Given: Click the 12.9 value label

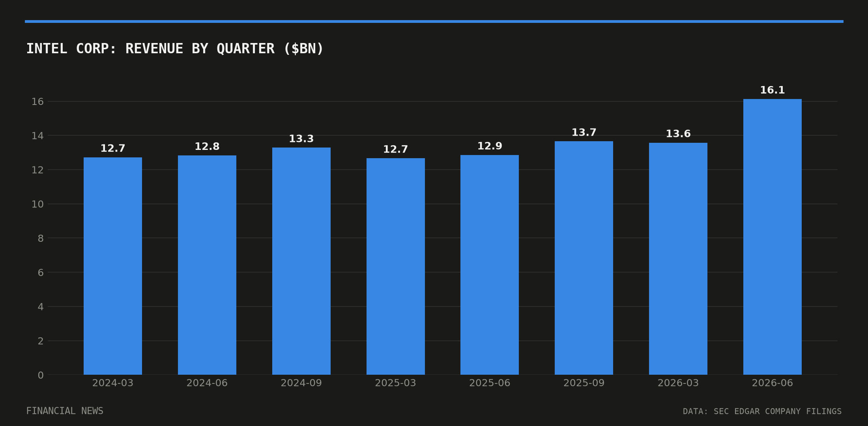Looking at the screenshot, I should pos(490,146).
